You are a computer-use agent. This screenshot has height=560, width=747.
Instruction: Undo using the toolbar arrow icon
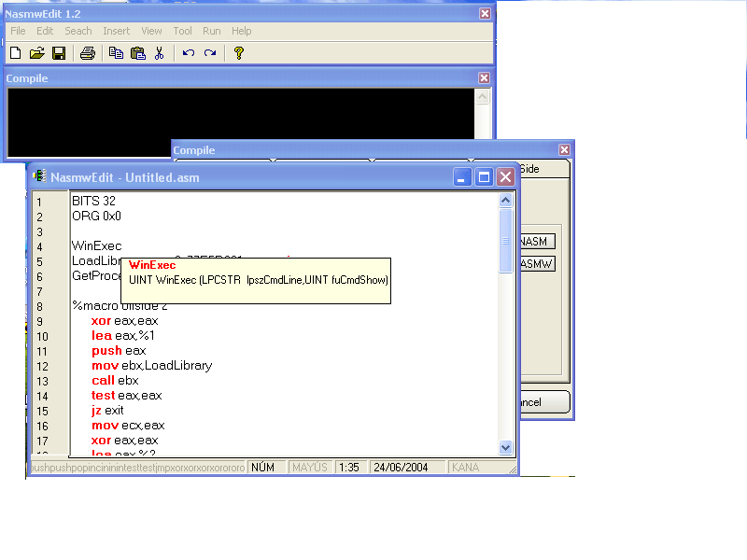tap(189, 53)
